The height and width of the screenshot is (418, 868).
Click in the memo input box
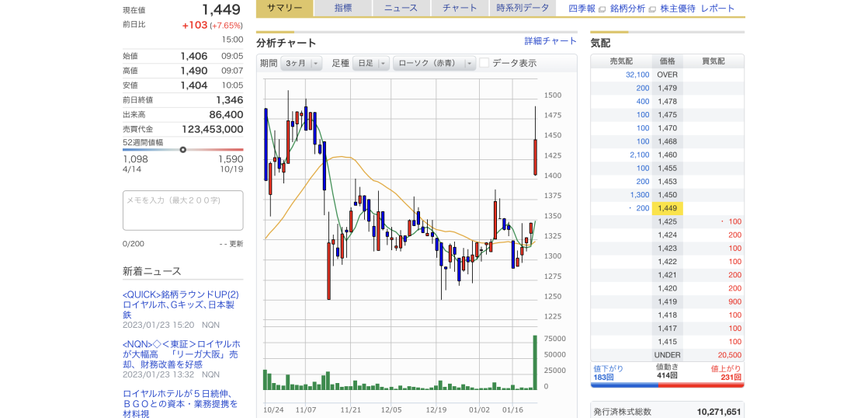182,210
